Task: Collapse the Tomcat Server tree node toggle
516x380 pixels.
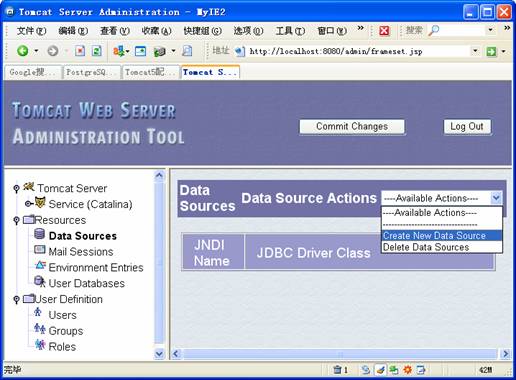Action: [16, 189]
